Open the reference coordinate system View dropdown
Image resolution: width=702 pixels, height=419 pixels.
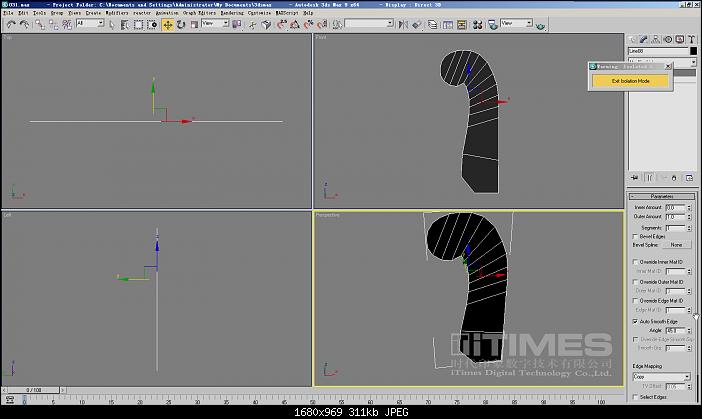[215, 23]
